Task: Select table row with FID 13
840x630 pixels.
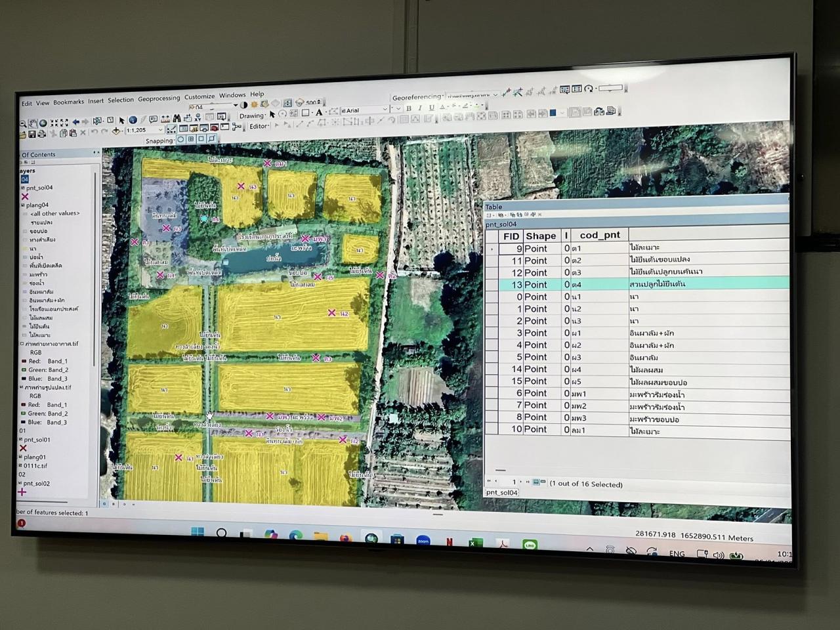Action: (637, 284)
